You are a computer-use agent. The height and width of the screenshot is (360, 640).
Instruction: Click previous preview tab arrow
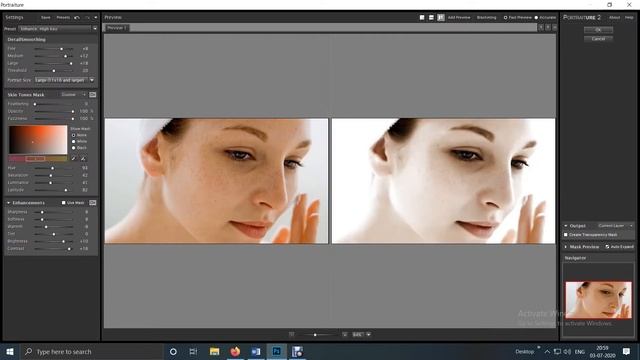point(540,27)
